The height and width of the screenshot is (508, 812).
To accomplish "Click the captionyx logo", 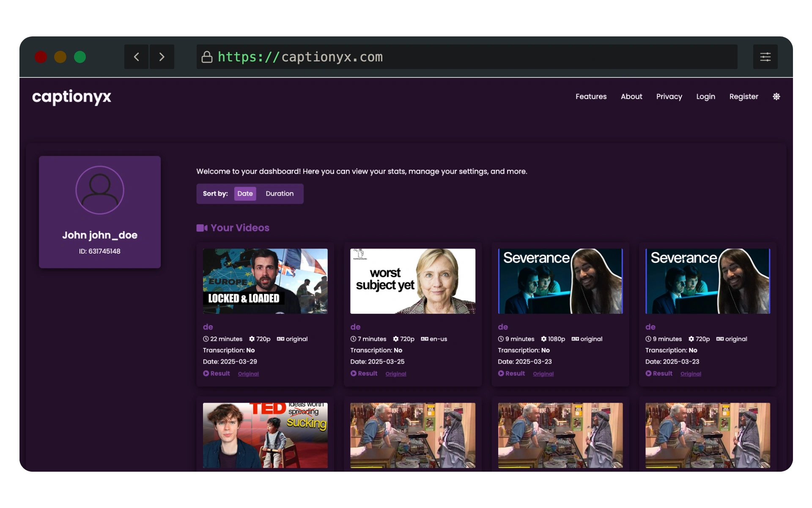I will tap(71, 97).
